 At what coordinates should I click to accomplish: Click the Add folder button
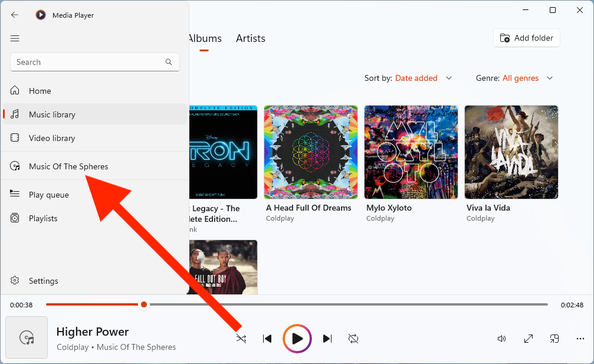click(526, 38)
